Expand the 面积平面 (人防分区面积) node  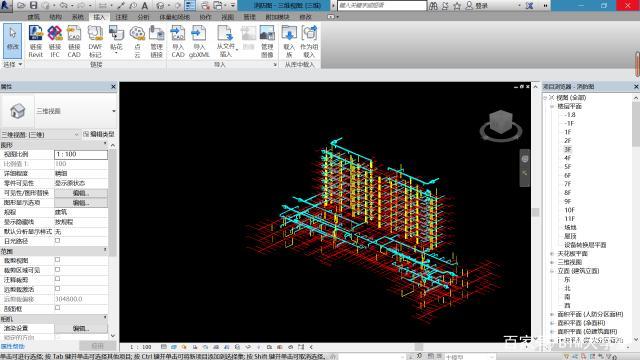552,314
